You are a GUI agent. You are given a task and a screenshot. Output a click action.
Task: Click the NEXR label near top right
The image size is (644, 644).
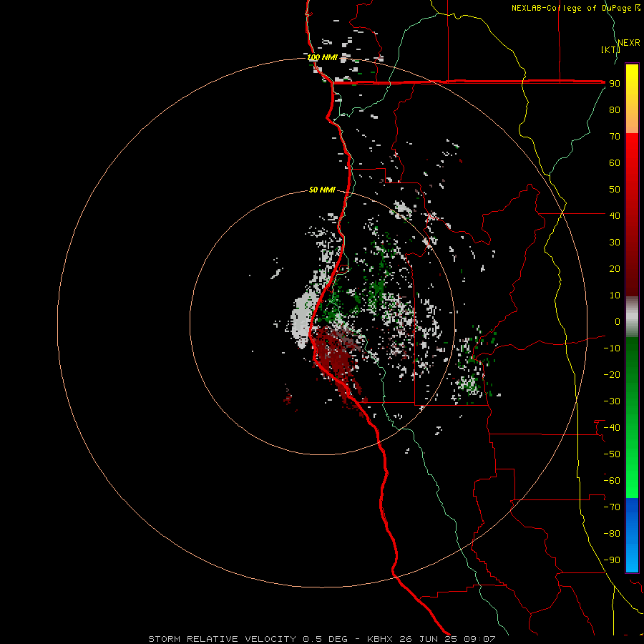pyautogui.click(x=629, y=43)
